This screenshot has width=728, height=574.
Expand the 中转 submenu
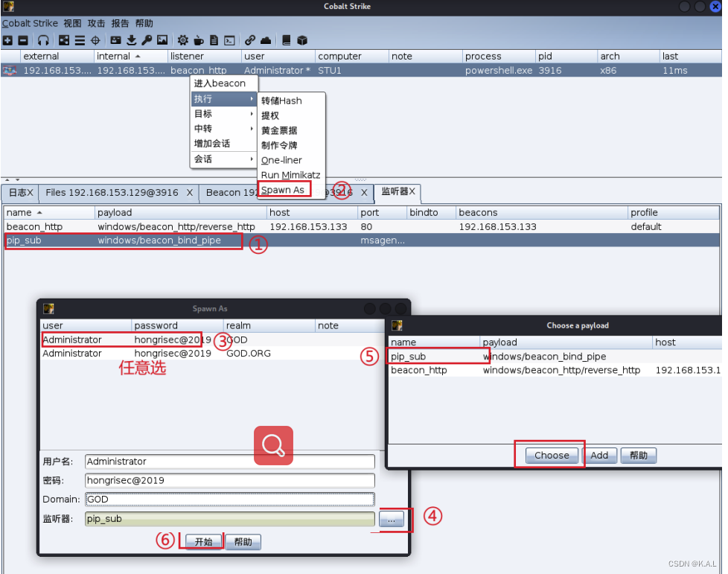click(208, 130)
